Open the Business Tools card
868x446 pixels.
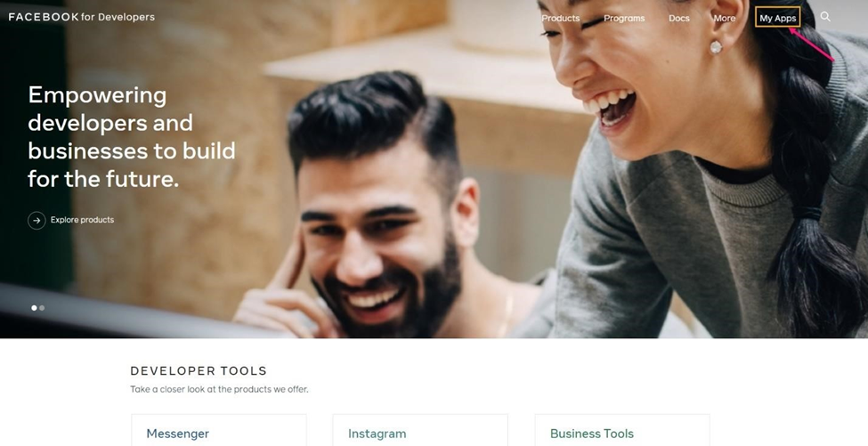coord(622,430)
